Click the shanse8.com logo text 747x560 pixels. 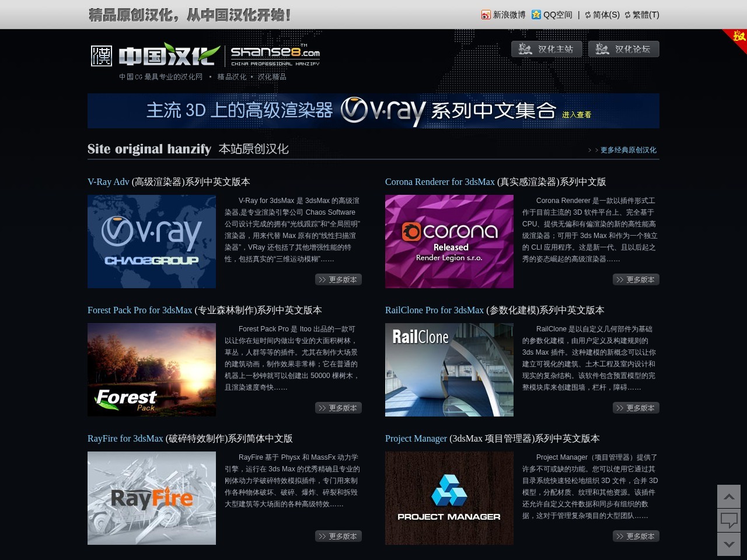click(275, 55)
